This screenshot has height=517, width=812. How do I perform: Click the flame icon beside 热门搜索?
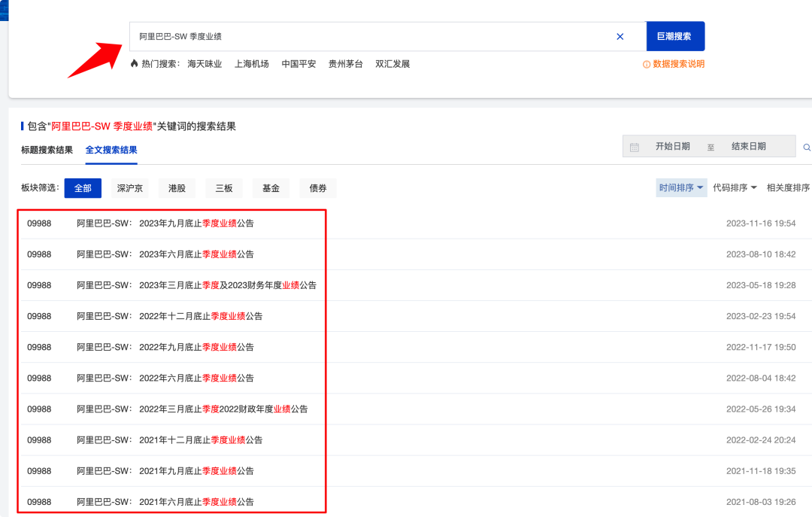point(134,63)
